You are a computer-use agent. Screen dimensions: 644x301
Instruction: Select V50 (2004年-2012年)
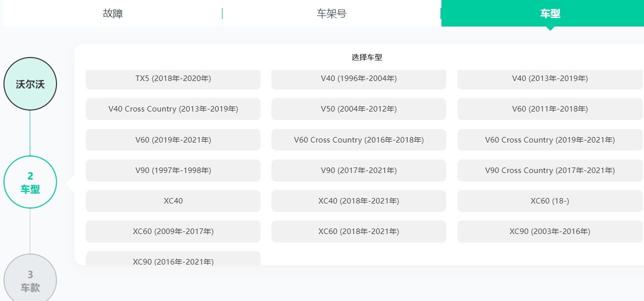point(358,109)
